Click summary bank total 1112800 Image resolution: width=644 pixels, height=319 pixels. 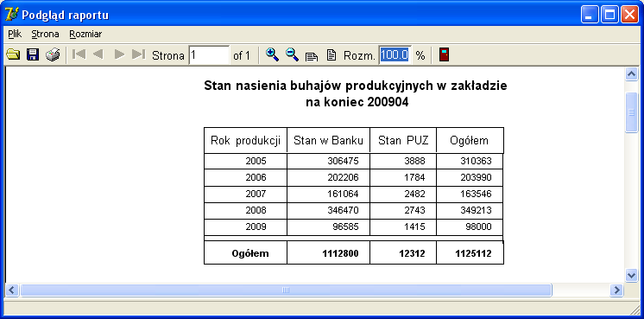pos(340,253)
